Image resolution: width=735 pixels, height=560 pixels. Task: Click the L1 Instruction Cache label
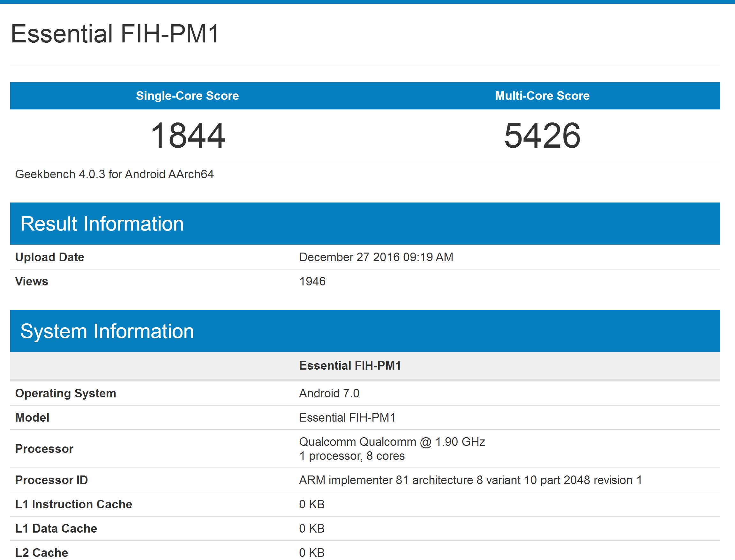[74, 504]
